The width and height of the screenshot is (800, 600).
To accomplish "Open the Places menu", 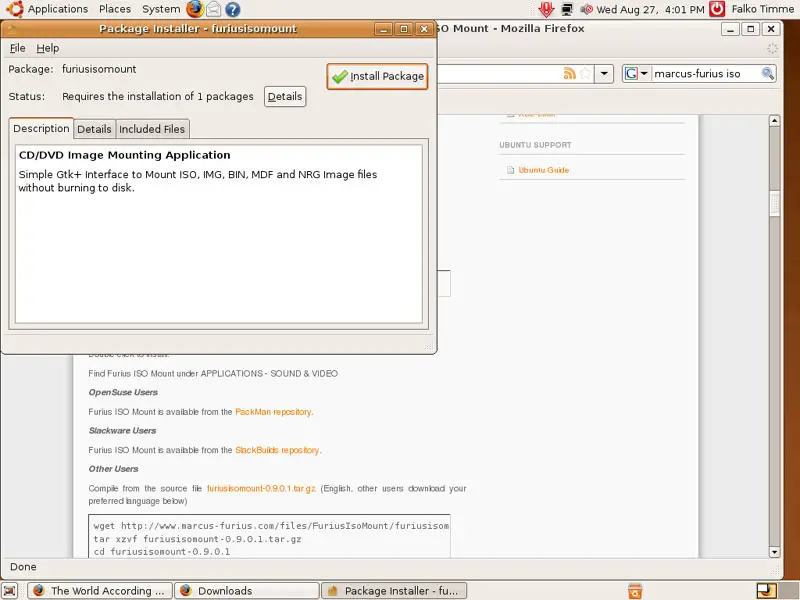I will (115, 9).
